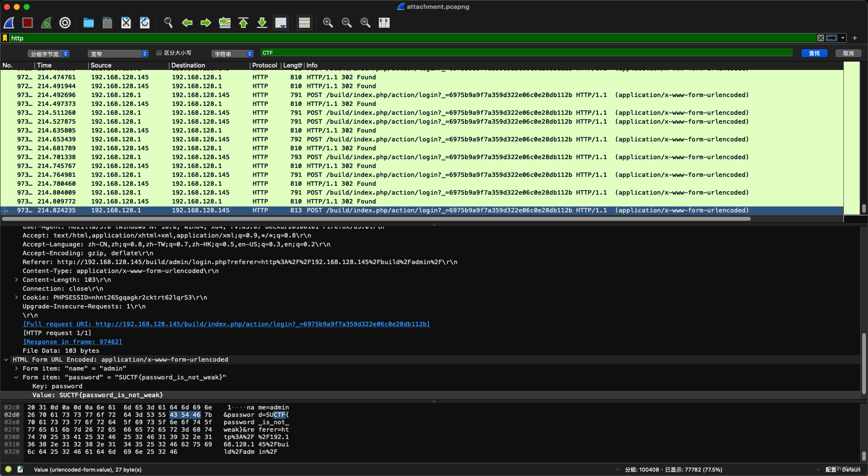Open capture options gear icon

[65, 23]
